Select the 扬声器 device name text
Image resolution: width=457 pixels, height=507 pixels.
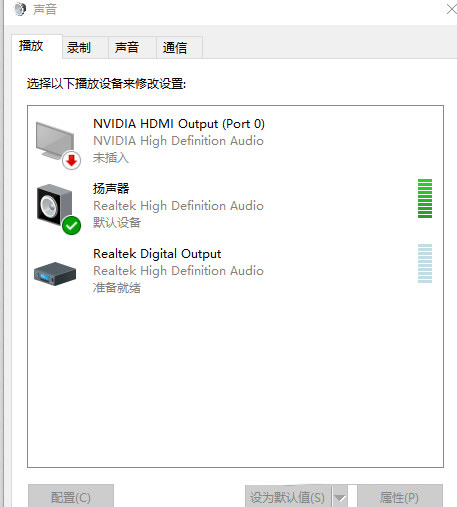coord(111,189)
